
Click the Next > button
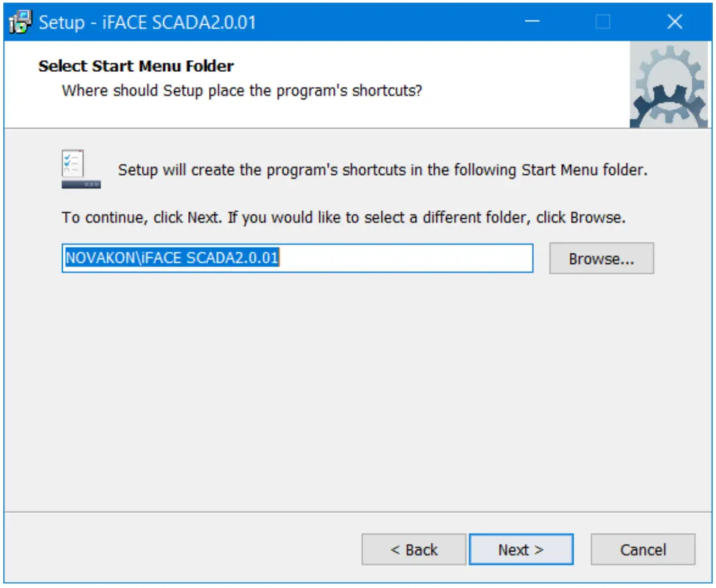tap(521, 549)
